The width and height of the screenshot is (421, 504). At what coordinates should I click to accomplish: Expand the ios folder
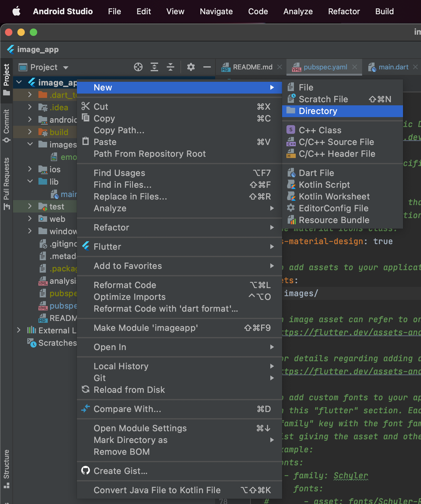[30, 169]
